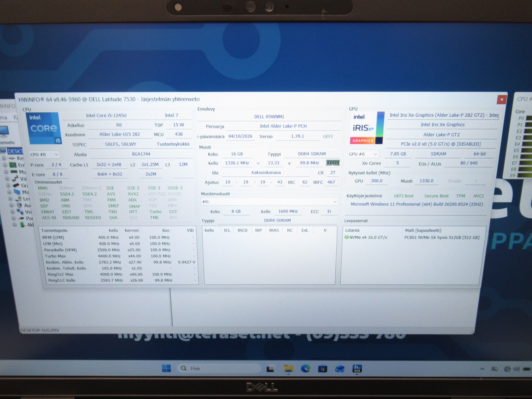Image resolution: width=532 pixels, height=399 pixels.
Task: Click the NVMe x4 16.0 GT/s drive entry
Action: tap(412, 237)
